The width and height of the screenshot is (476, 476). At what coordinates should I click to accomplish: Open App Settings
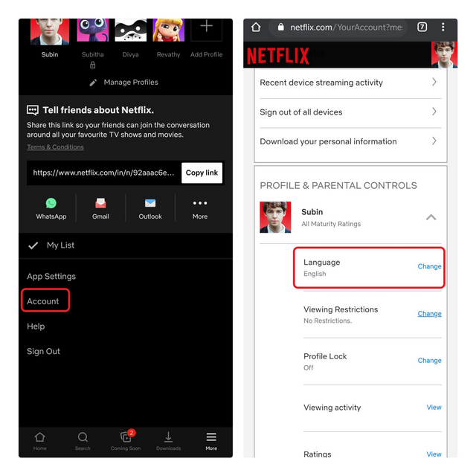(x=51, y=277)
